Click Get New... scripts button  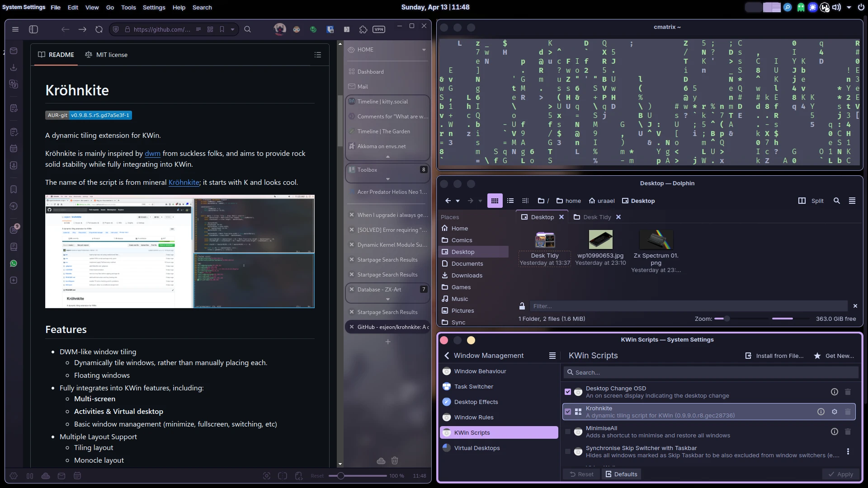tap(834, 356)
